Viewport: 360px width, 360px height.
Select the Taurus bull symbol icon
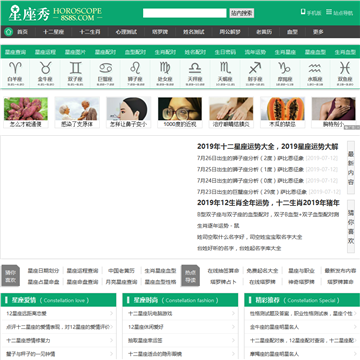click(x=46, y=68)
